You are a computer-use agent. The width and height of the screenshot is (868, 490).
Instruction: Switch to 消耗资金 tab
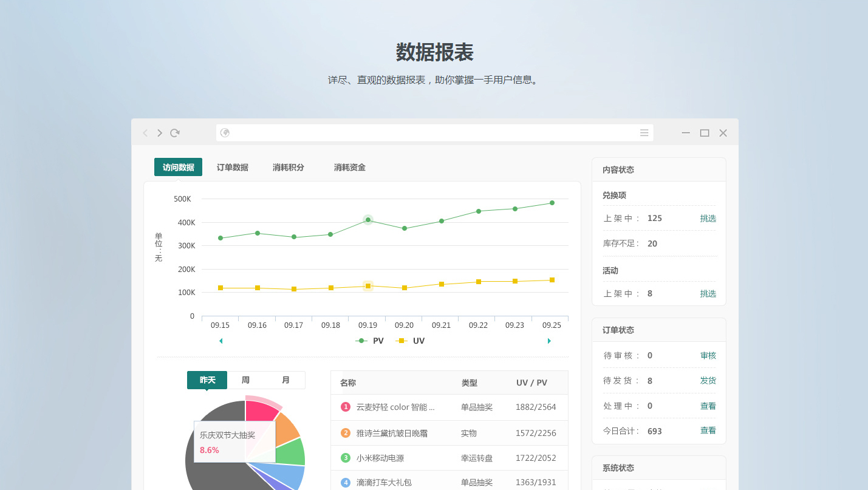point(350,168)
